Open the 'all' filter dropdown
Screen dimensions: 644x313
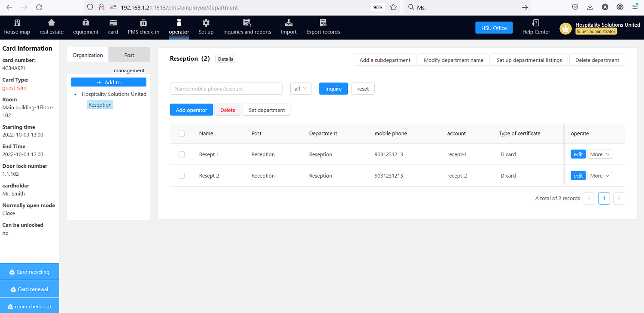(301, 89)
